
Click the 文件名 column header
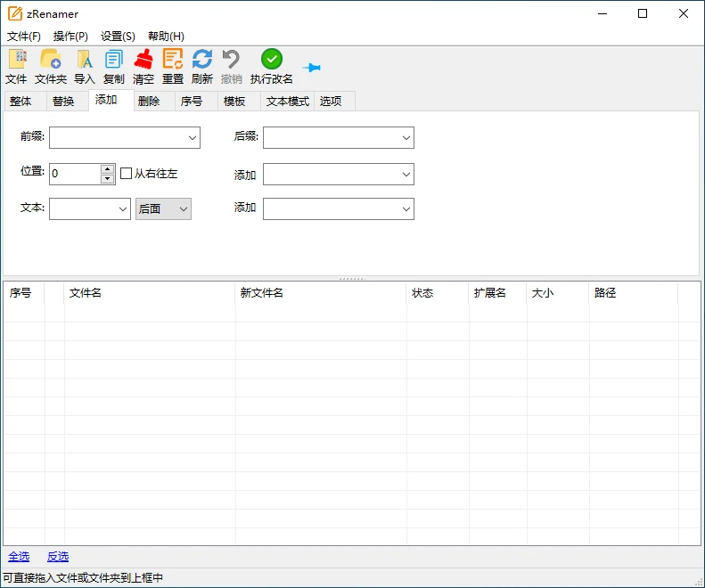[86, 293]
